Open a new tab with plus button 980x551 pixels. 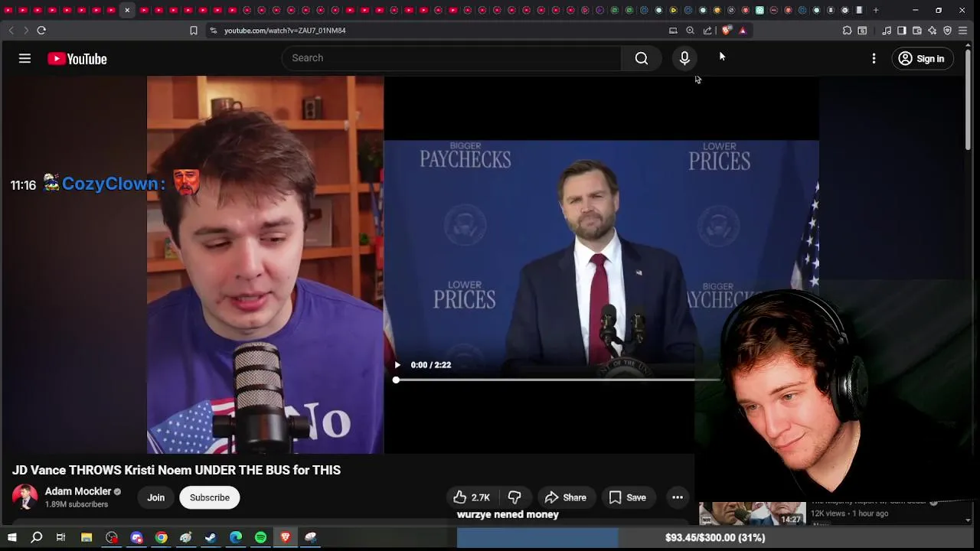tap(876, 10)
